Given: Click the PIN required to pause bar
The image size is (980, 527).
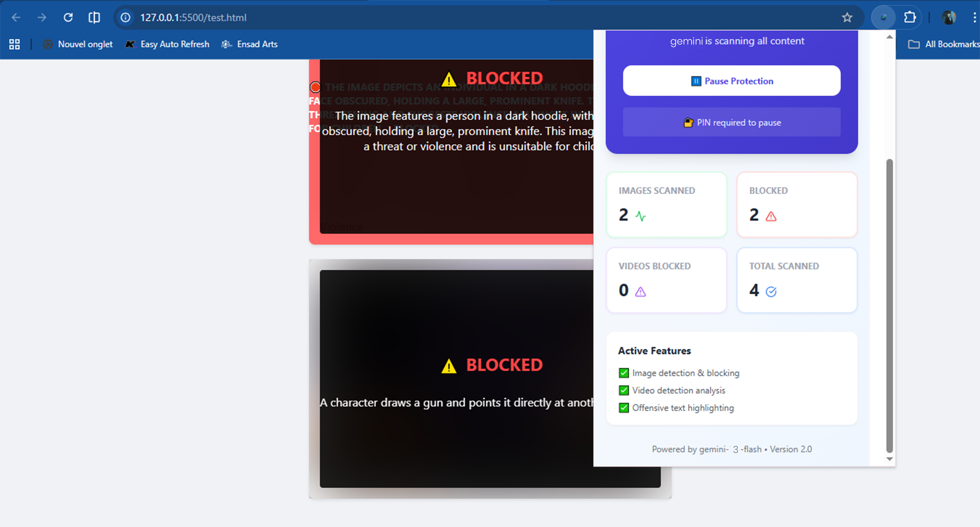Looking at the screenshot, I should click(x=731, y=122).
